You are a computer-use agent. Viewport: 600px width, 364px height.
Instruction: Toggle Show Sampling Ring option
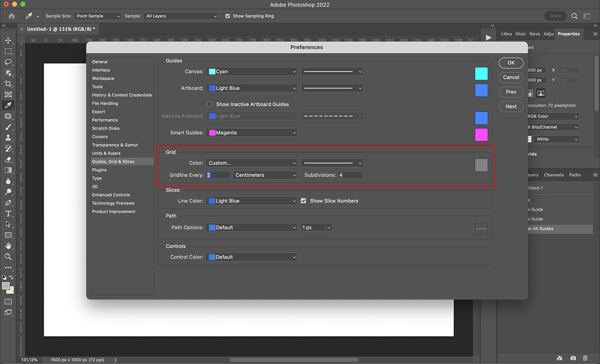coord(228,16)
